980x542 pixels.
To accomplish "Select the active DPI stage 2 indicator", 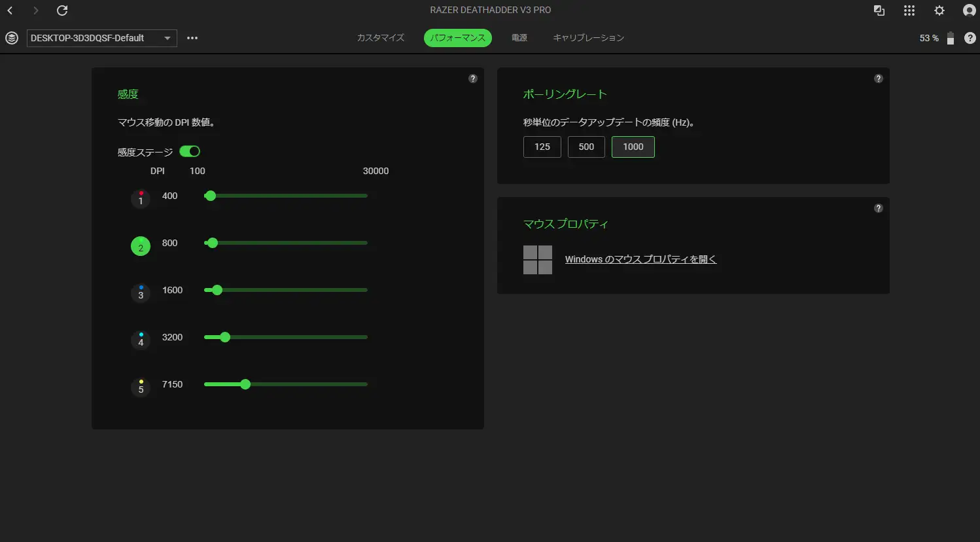I will pyautogui.click(x=141, y=246).
